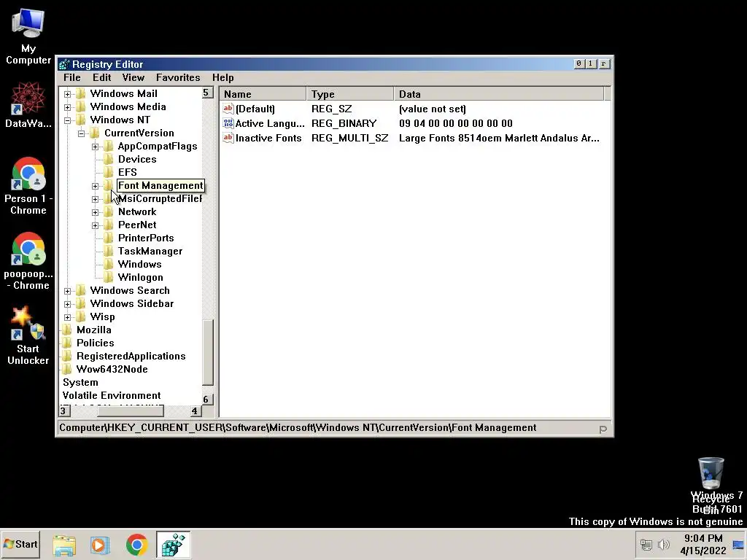The height and width of the screenshot is (560, 747).
Task: Click the data '09 04 00 00 00 00 00 00'
Action: [x=456, y=123]
